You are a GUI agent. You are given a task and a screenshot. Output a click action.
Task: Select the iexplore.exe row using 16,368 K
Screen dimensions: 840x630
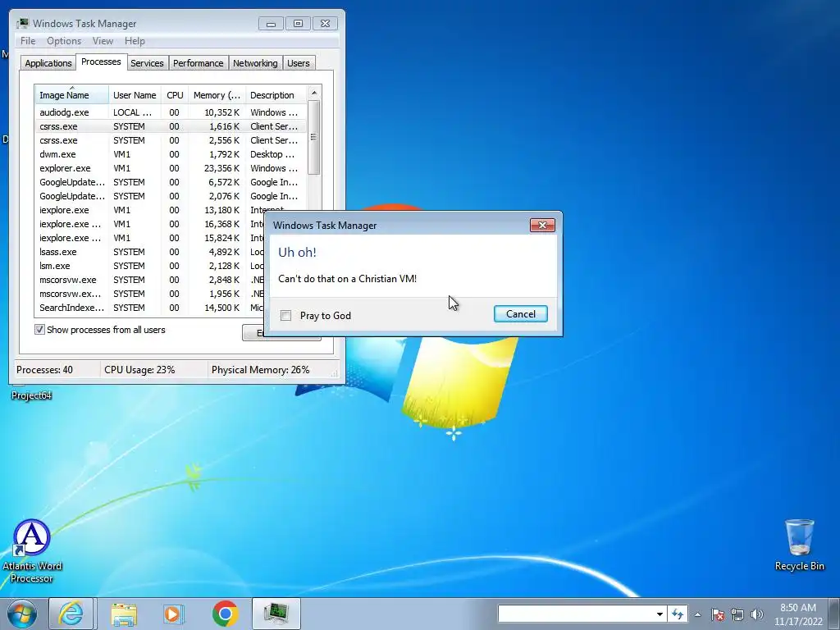point(150,224)
